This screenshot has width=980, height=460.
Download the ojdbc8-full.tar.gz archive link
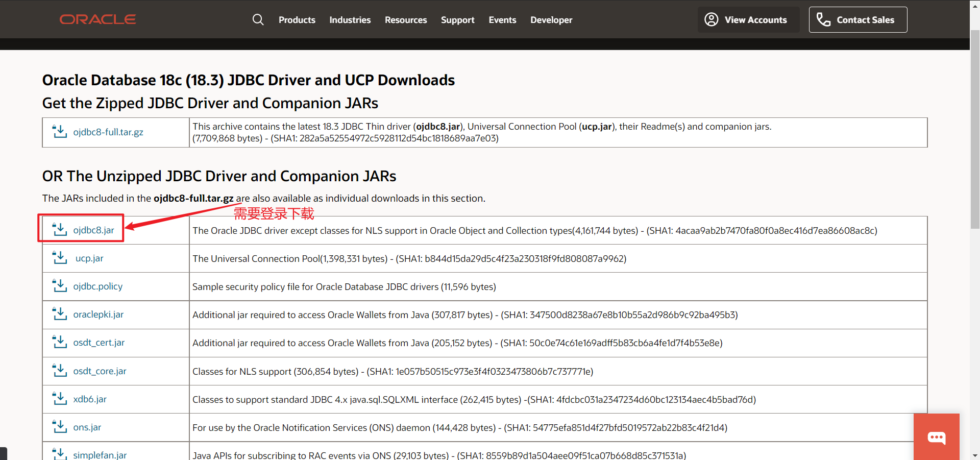point(108,132)
